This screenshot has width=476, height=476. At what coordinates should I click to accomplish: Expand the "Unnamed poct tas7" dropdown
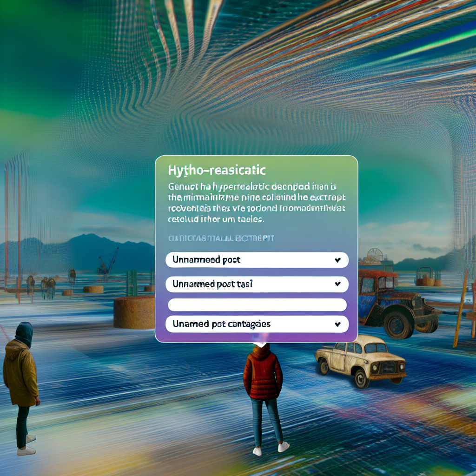tap(257, 284)
